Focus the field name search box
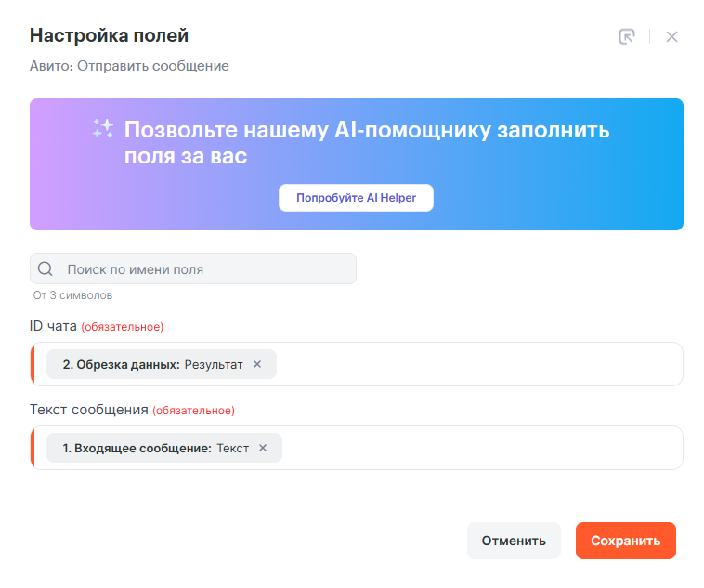The height and width of the screenshot is (588, 704). point(204,269)
